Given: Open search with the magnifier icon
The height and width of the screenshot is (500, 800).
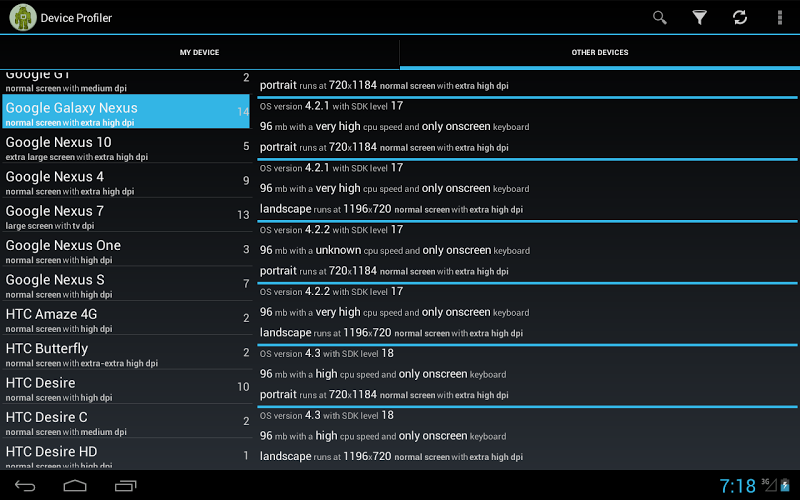Looking at the screenshot, I should (x=660, y=17).
